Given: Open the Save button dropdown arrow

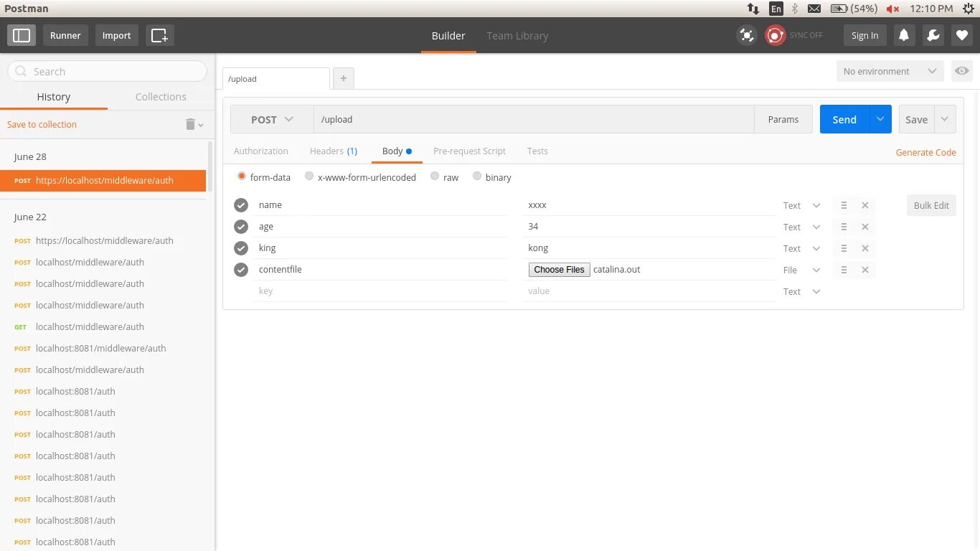Looking at the screenshot, I should (945, 119).
